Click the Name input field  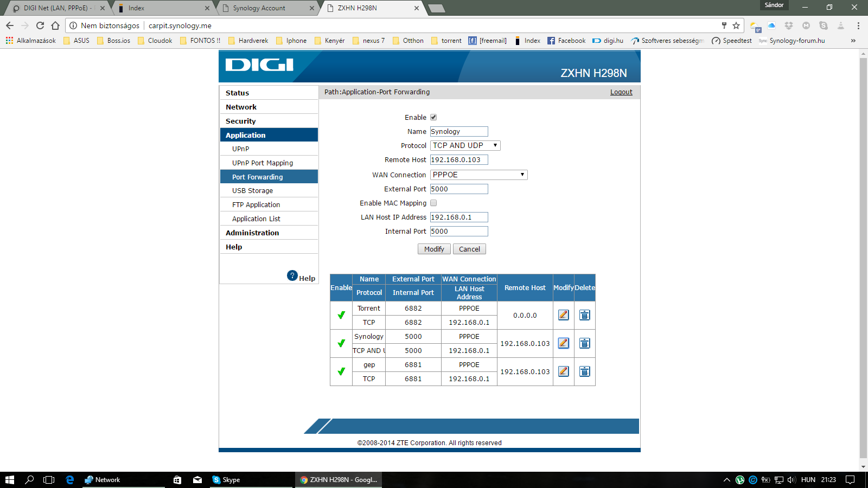459,131
